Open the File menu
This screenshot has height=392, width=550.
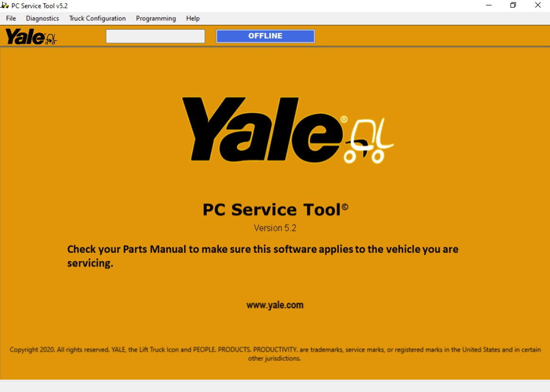11,18
